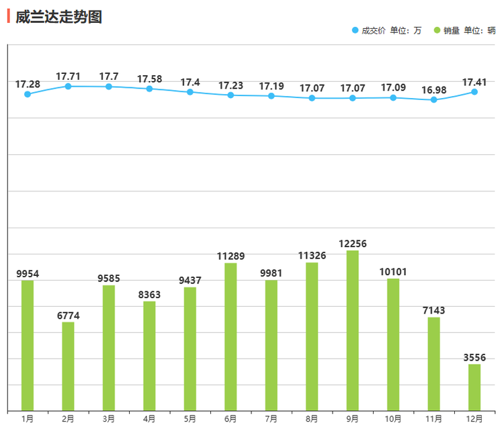Click the 威兰达走势图 chart title
504x427 pixels.
click(x=58, y=17)
